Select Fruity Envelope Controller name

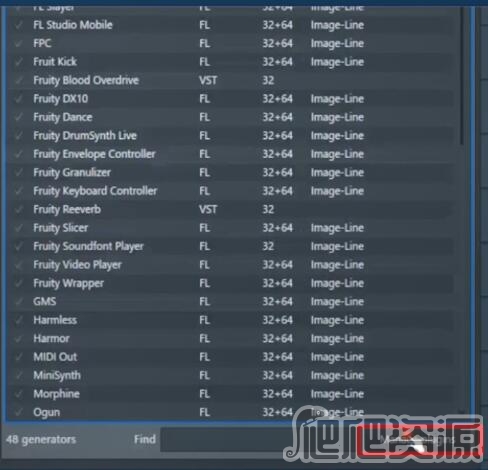94,154
